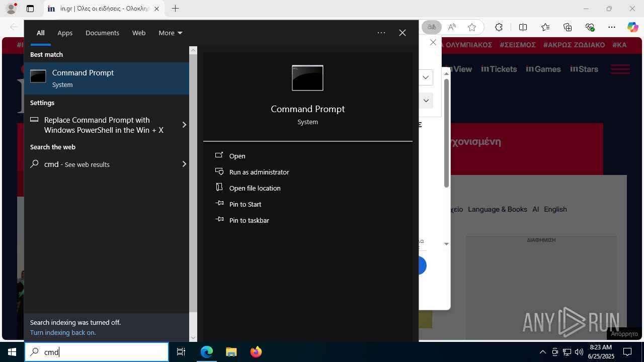The image size is (644, 362).
Task: Click the #ΑΚΡΩΣ ΖΩΔΙΑΚΟ hashtag link
Action: pos(574,45)
